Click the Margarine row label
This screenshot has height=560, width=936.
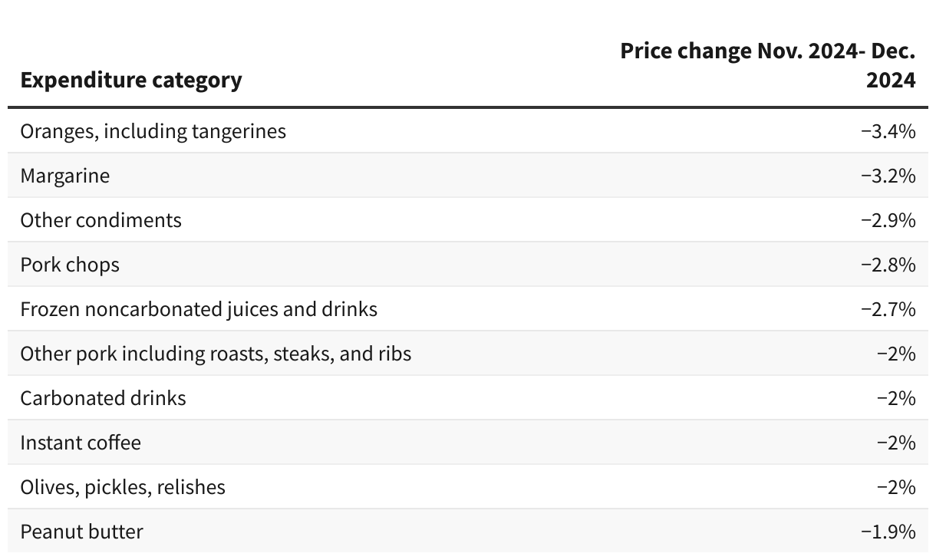pos(65,176)
